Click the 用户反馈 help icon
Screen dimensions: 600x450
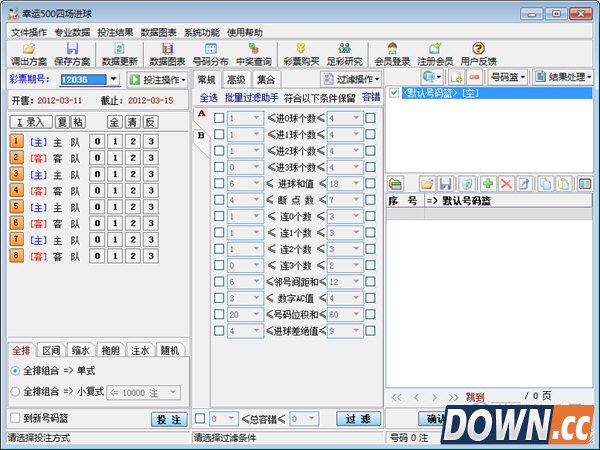point(478,54)
